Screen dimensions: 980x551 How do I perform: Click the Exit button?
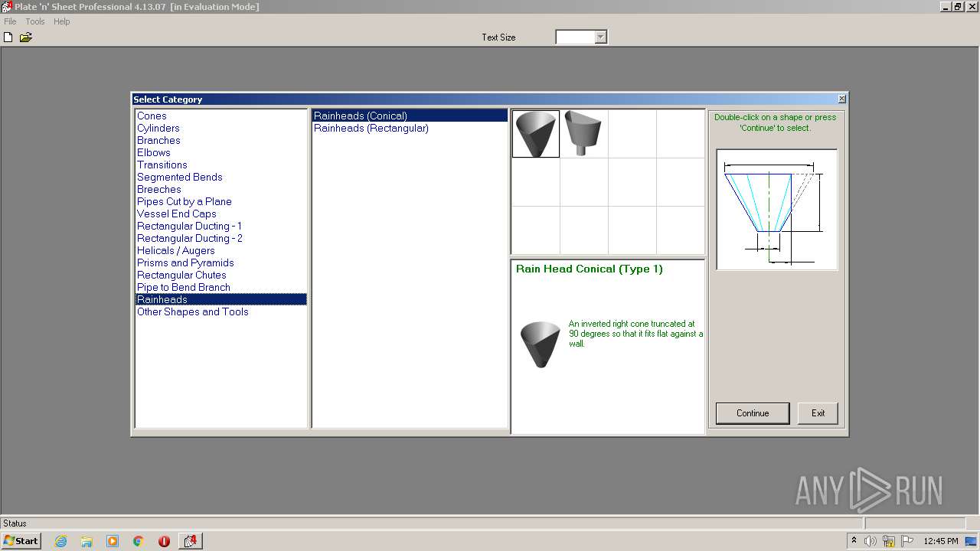tap(818, 413)
